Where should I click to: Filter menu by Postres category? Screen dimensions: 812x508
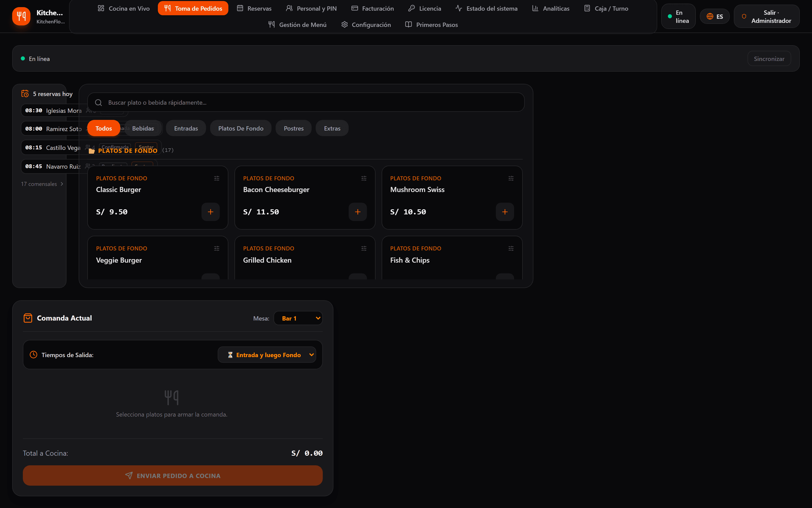coord(294,128)
